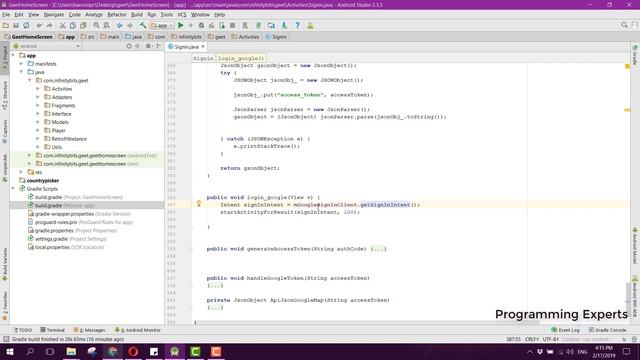Toggle the Favorites side tab

pyautogui.click(x=5, y=306)
